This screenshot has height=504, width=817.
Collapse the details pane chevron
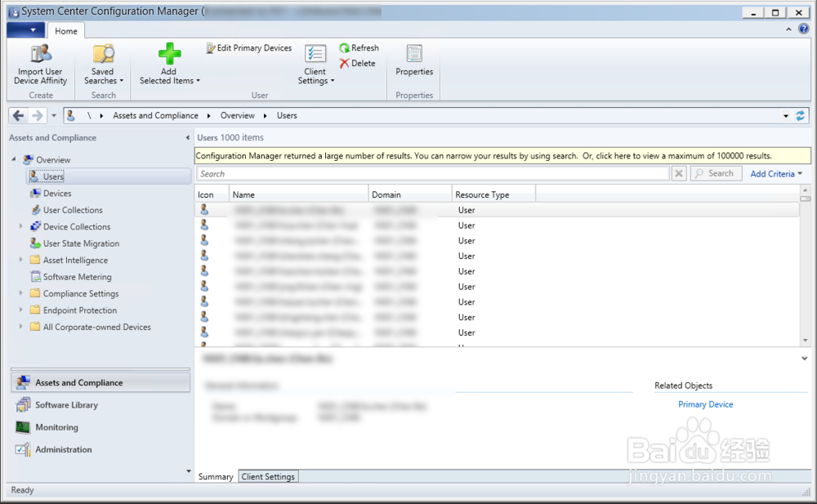(805, 358)
